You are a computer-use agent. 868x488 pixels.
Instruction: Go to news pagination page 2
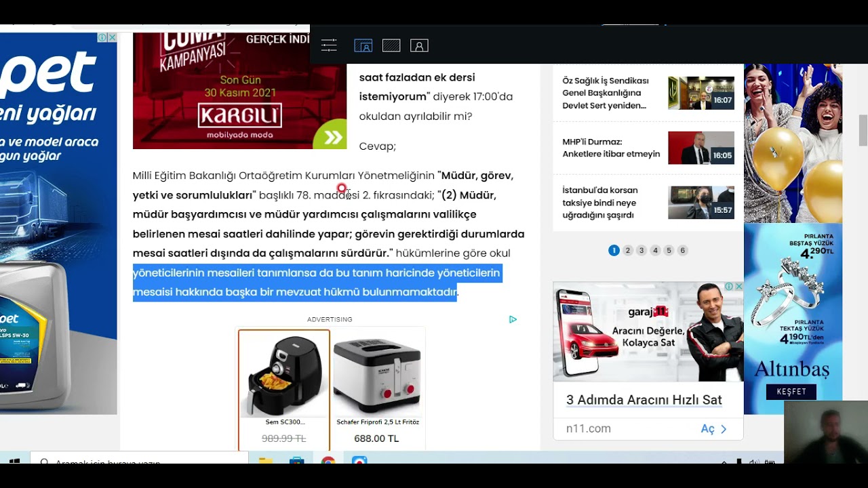click(628, 250)
